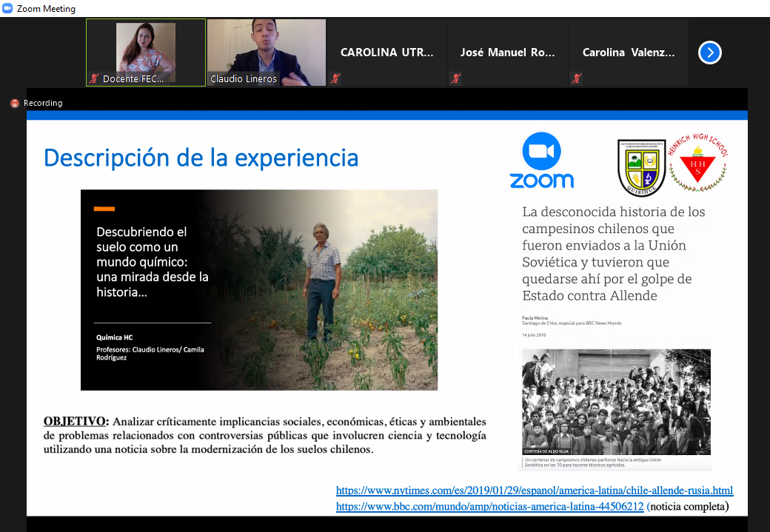
Task: Select the Carolina Valenz participant tile
Action: 628,53
